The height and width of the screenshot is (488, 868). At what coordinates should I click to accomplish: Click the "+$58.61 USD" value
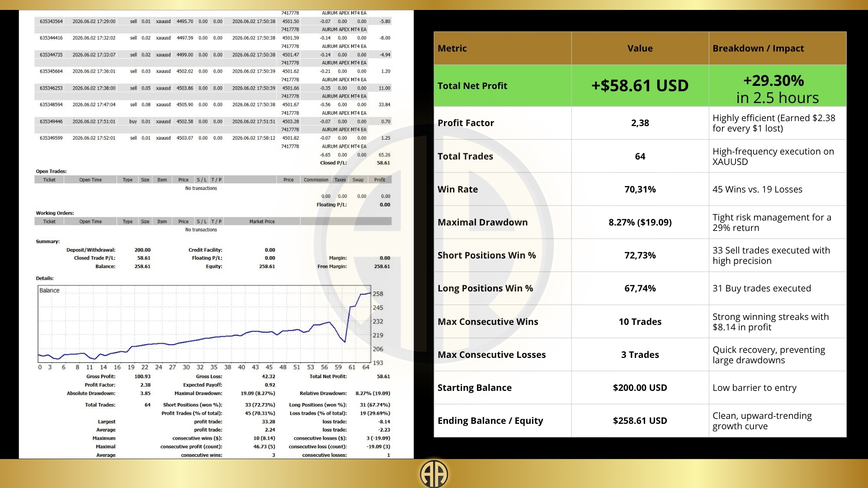pos(640,86)
